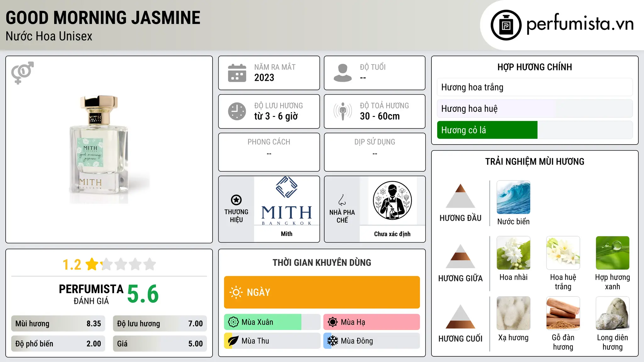The width and height of the screenshot is (644, 362).
Task: Click the unisex gender symbol icon
Action: click(x=22, y=73)
